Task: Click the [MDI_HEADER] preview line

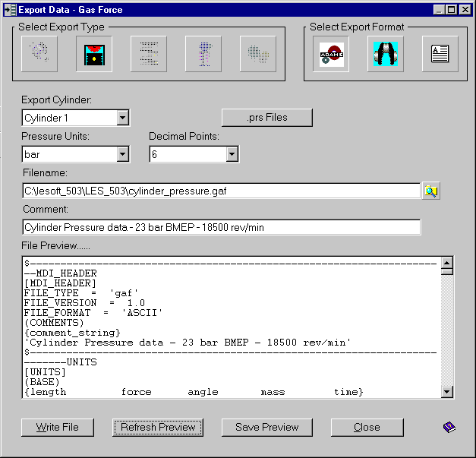Action: coord(60,283)
